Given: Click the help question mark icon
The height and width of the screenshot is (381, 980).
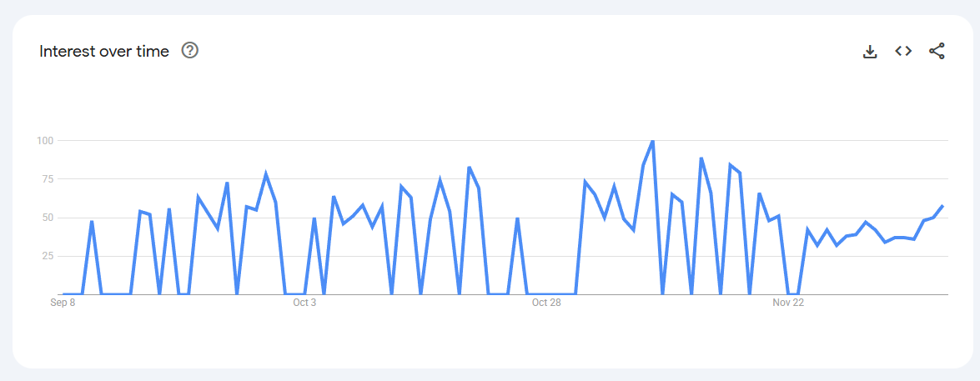Looking at the screenshot, I should pyautogui.click(x=190, y=51).
